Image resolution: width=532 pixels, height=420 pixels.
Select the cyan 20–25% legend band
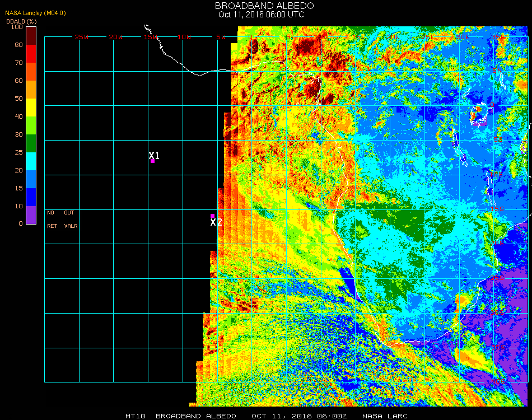click(x=31, y=161)
